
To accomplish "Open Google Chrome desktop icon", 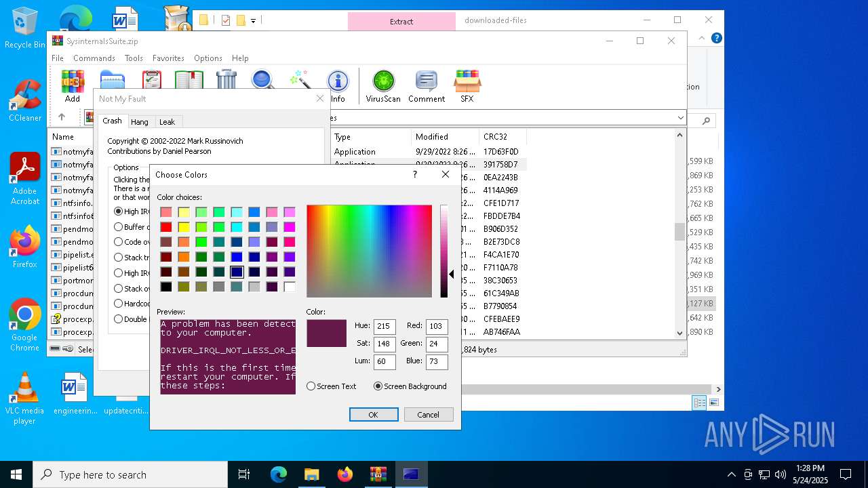I will 24,325.
